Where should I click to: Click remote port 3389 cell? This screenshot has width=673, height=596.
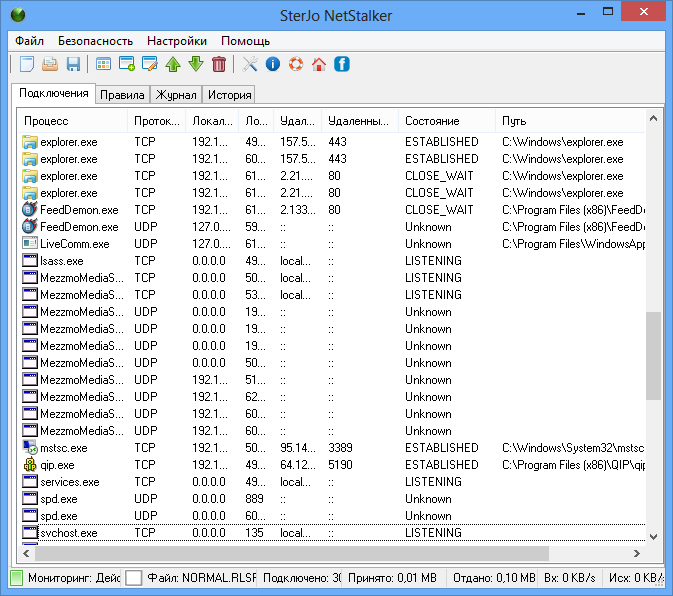340,448
